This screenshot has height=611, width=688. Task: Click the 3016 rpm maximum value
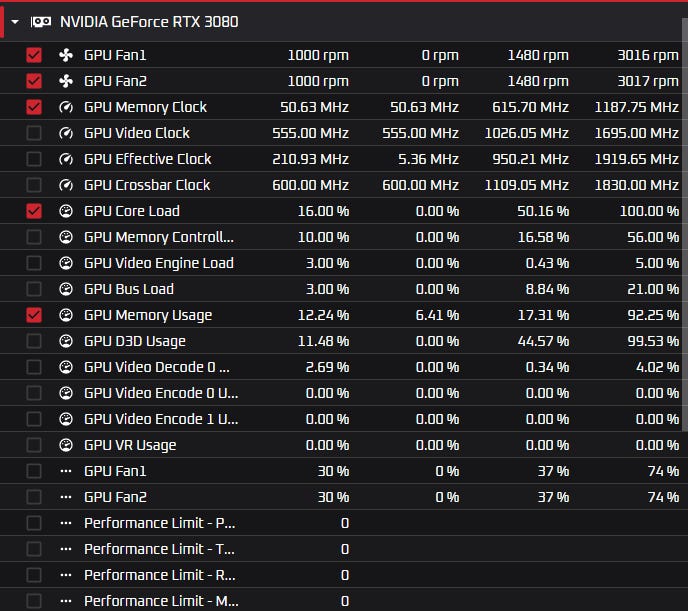648,55
